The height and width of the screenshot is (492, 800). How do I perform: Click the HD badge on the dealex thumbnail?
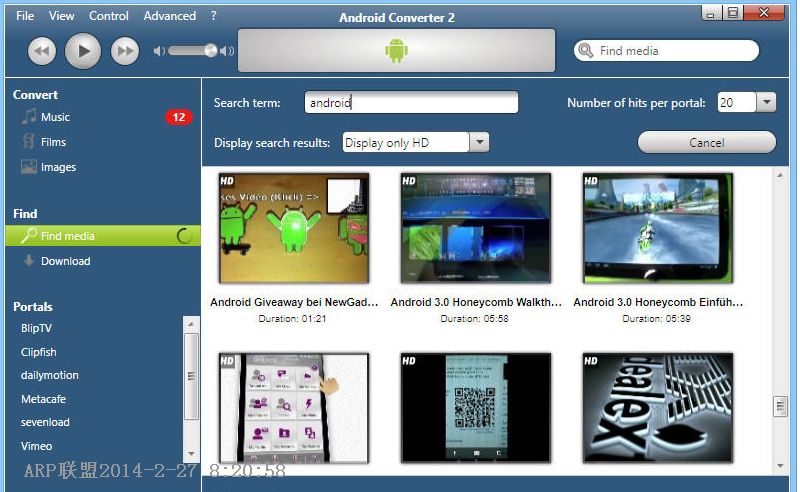591,361
